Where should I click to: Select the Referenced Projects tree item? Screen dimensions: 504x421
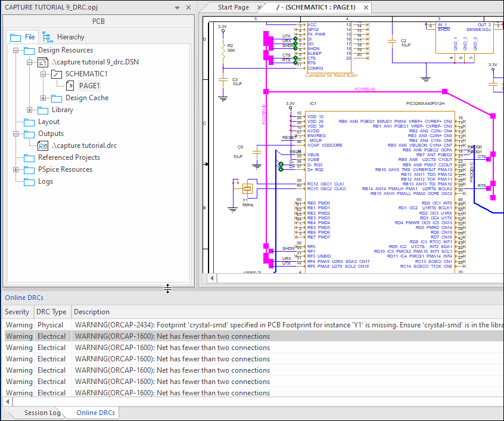click(69, 157)
